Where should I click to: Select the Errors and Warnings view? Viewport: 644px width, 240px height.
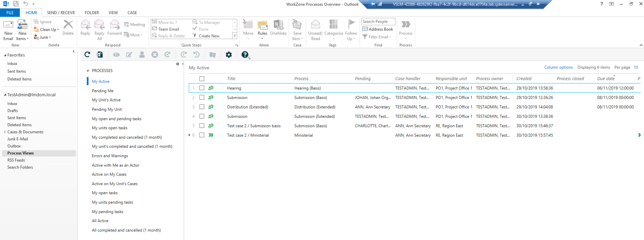[110, 156]
